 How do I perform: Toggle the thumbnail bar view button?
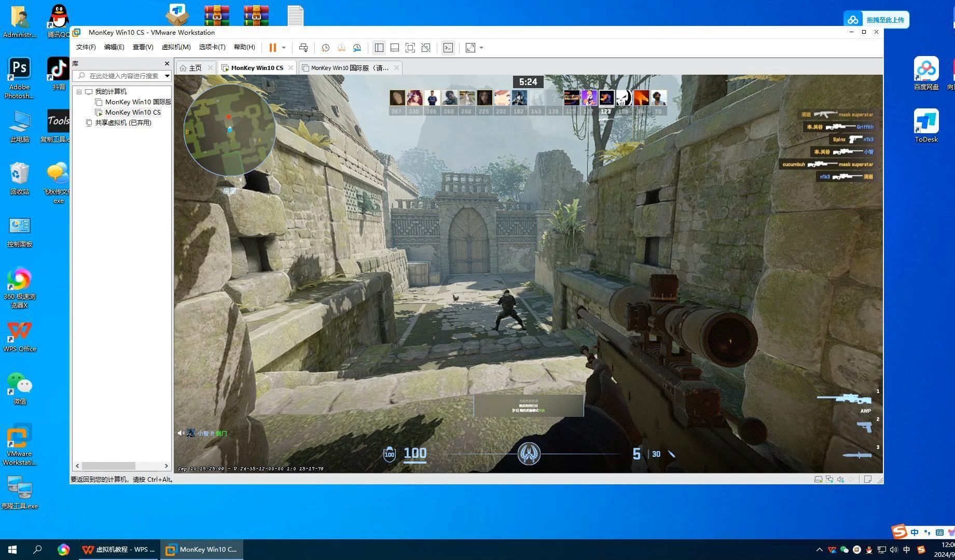(x=395, y=48)
